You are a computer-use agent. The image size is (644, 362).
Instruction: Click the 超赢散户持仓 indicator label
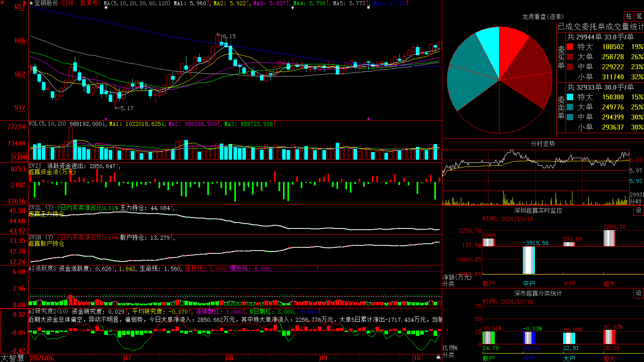[x=46, y=243]
